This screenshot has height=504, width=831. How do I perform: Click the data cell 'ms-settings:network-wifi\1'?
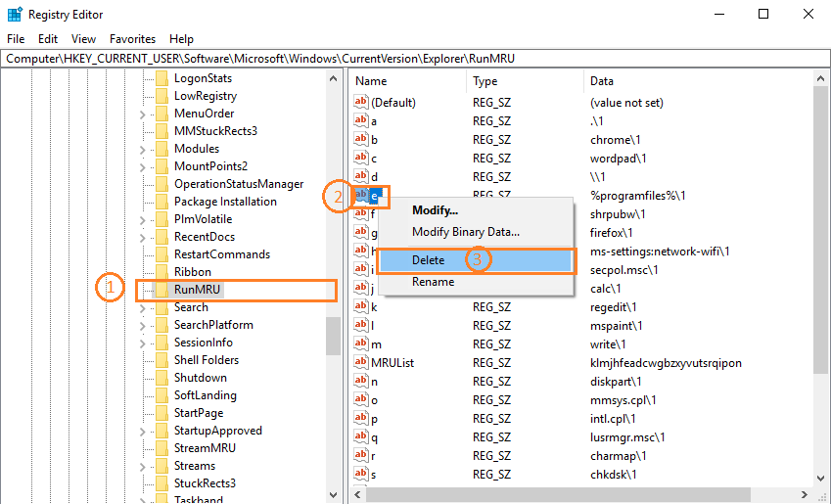[x=660, y=252]
